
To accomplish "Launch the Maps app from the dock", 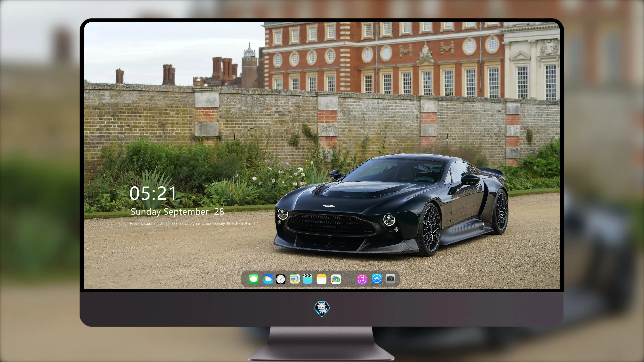I will 294,279.
